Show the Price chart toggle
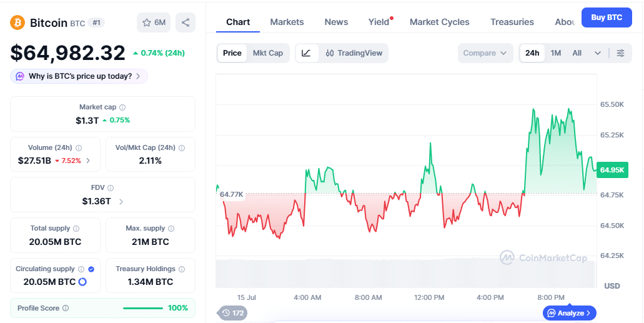The height and width of the screenshot is (323, 644). 232,53
